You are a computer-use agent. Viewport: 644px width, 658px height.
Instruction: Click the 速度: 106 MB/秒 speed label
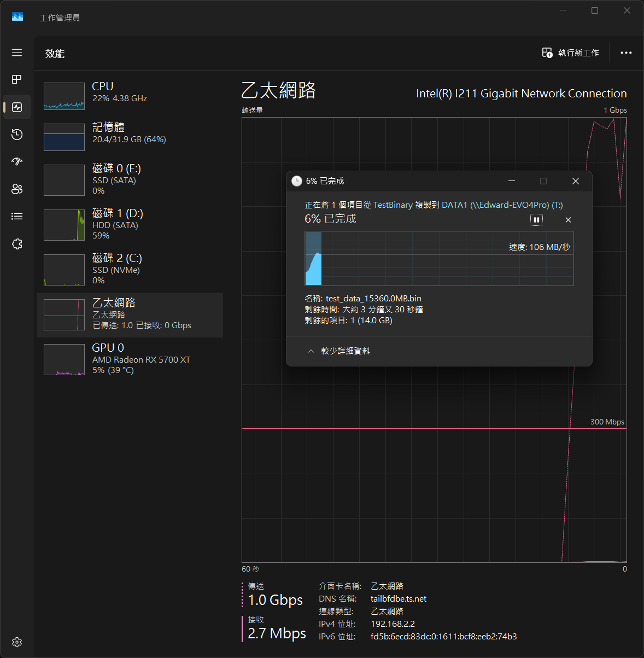point(540,247)
